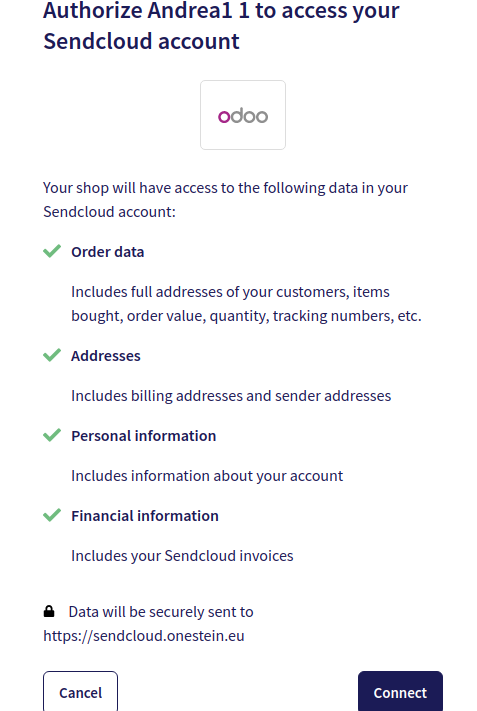477x711 pixels.
Task: Click the Authorize Andrea1 1 page title
Action: pos(221,25)
